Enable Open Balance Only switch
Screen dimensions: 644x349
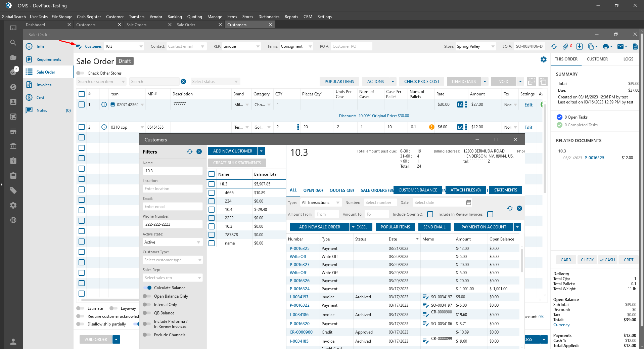(x=147, y=296)
